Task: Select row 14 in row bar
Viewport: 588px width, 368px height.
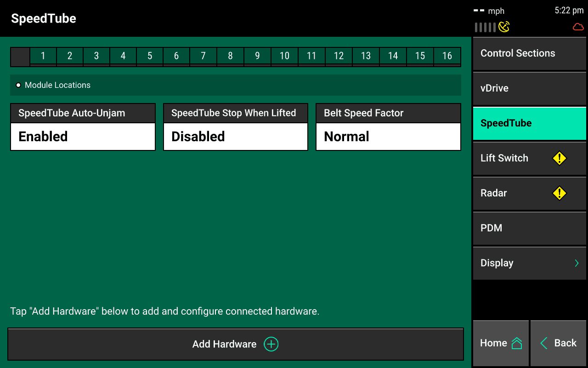Action: [393, 57]
